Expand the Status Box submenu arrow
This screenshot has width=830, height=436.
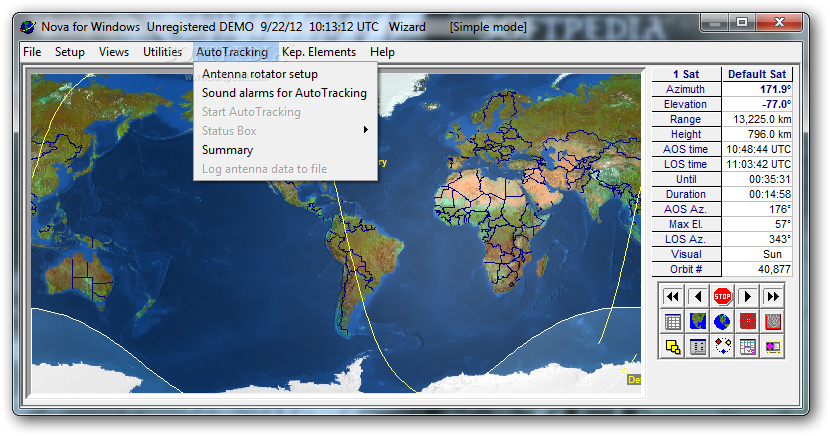[365, 130]
